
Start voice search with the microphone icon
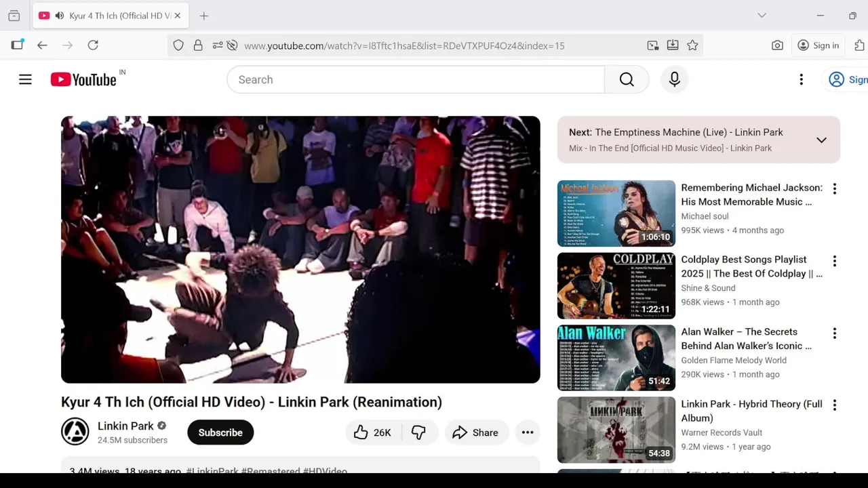pyautogui.click(x=674, y=79)
